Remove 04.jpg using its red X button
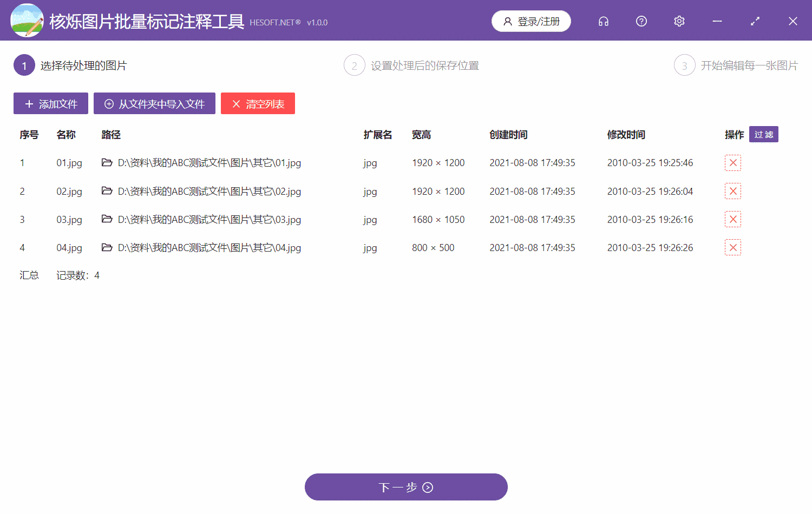The image size is (812, 514). [733, 247]
